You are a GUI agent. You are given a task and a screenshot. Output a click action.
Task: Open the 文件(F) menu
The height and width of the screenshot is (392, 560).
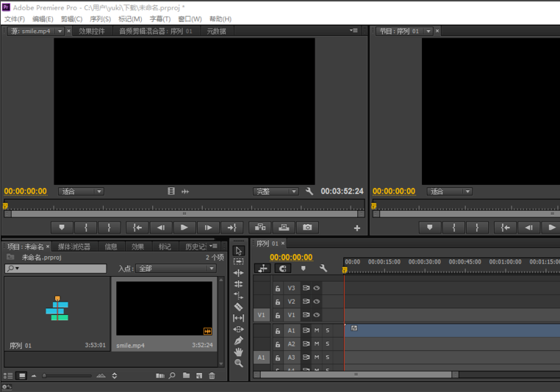point(15,19)
